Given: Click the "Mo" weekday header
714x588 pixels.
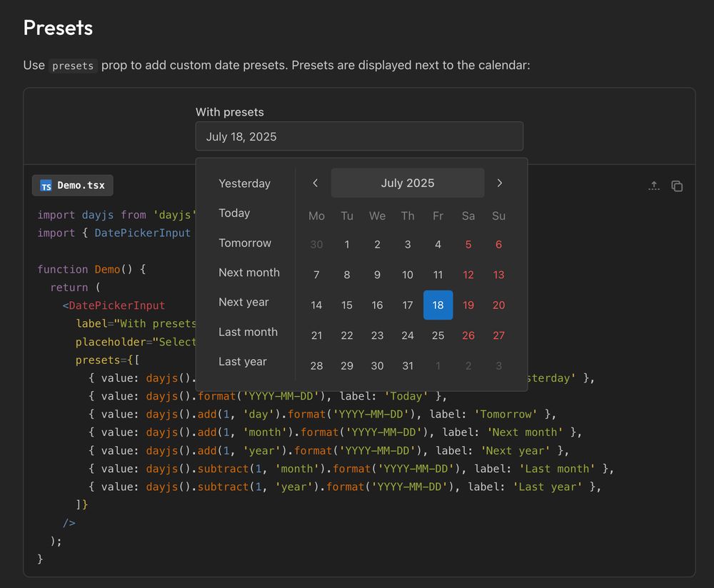Looking at the screenshot, I should 316,216.
